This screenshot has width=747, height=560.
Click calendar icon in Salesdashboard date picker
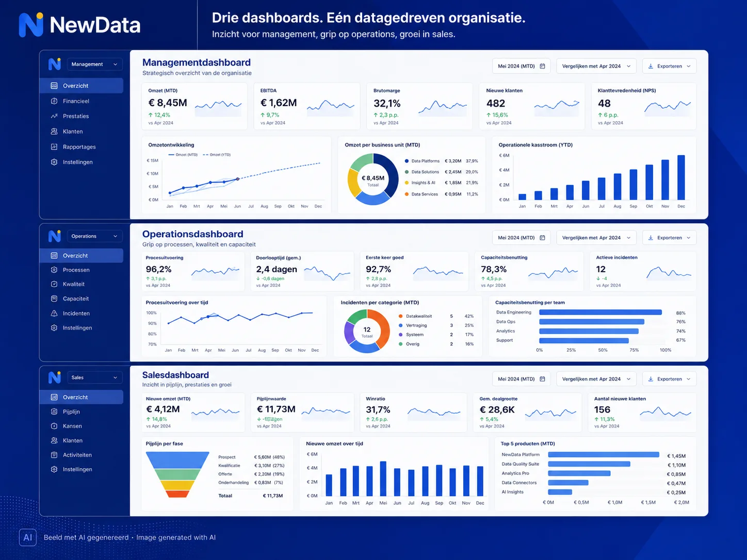[x=543, y=379]
